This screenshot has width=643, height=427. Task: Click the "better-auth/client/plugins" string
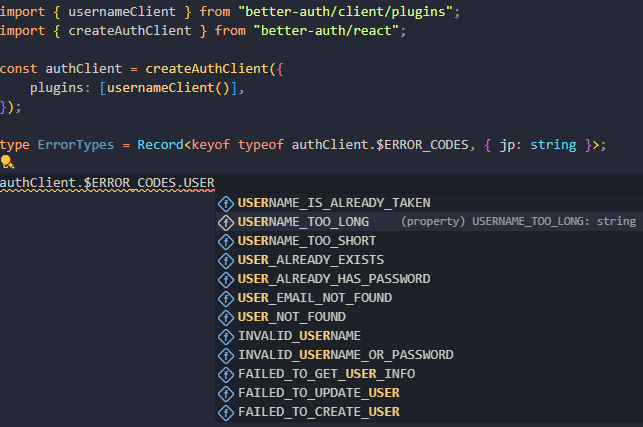[x=345, y=11]
